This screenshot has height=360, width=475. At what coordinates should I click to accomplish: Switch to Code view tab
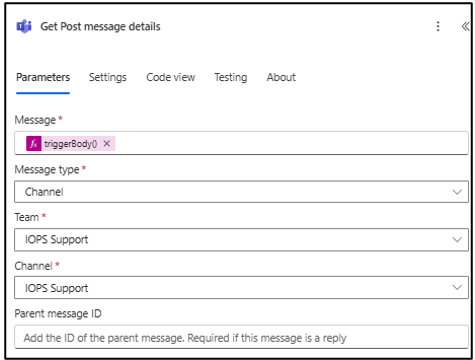click(171, 77)
